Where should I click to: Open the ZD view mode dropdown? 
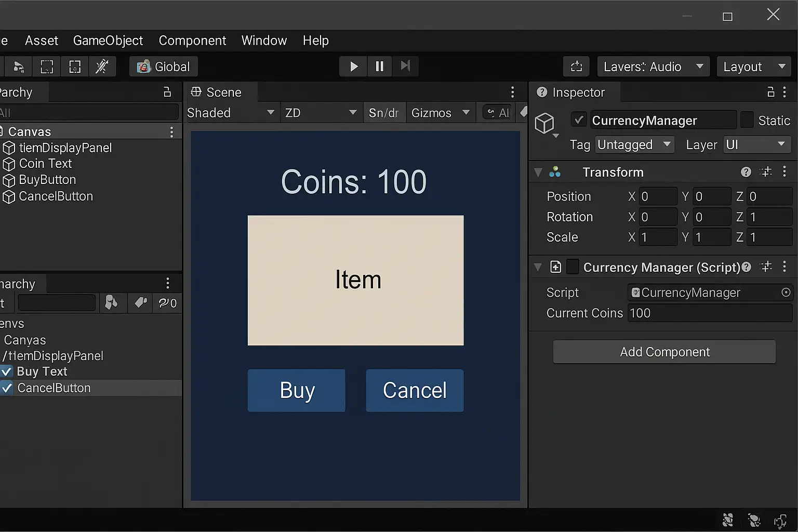point(321,113)
